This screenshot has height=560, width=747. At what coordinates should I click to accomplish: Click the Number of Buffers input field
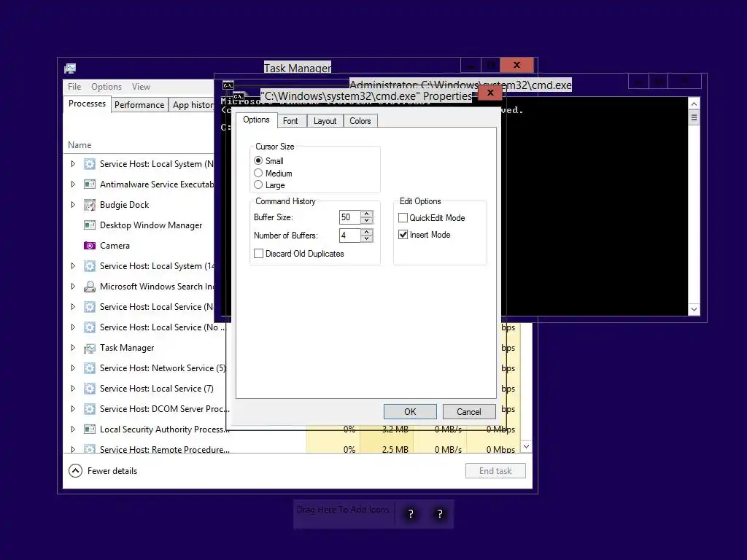click(x=349, y=236)
